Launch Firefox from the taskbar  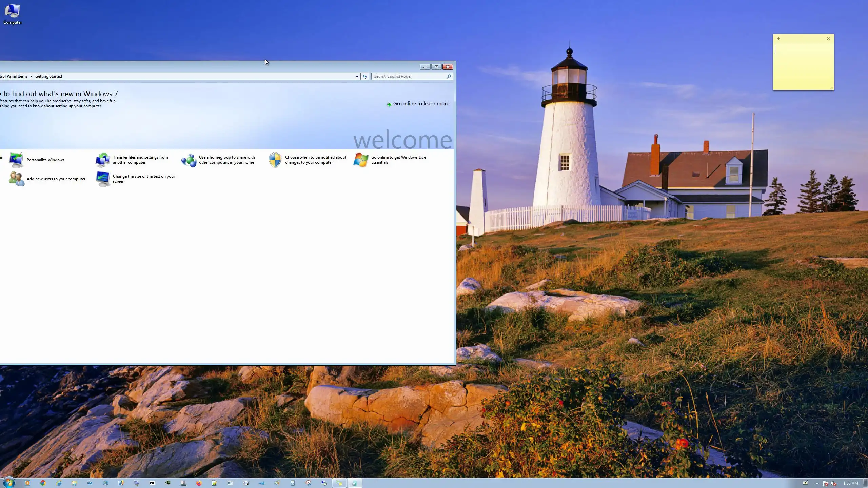pos(199,483)
